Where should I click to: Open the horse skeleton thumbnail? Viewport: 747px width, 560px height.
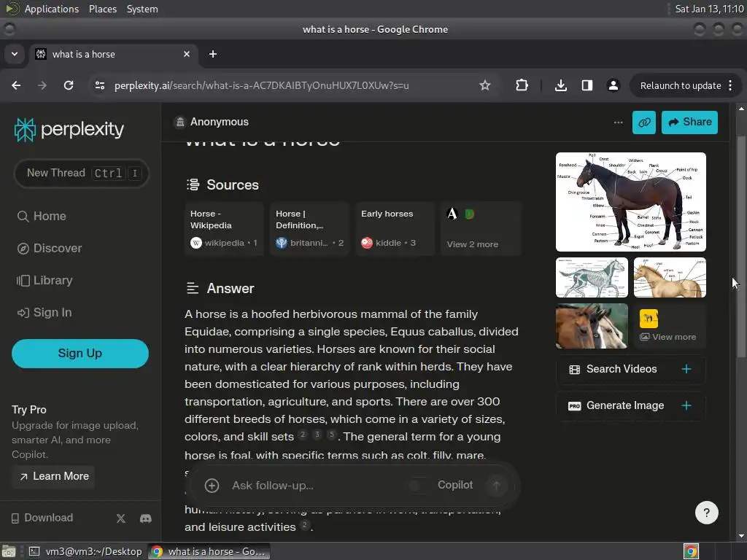click(x=592, y=278)
